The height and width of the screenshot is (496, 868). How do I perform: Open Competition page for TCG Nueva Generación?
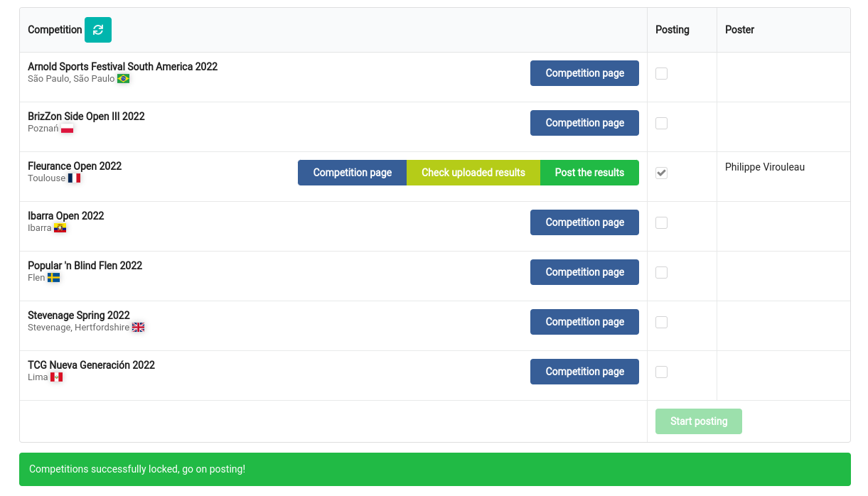pyautogui.click(x=584, y=372)
